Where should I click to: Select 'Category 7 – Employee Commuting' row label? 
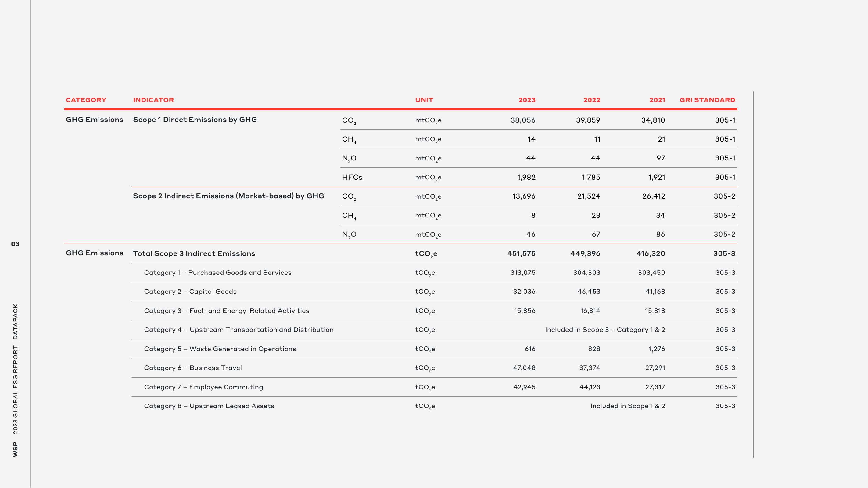pyautogui.click(x=203, y=387)
